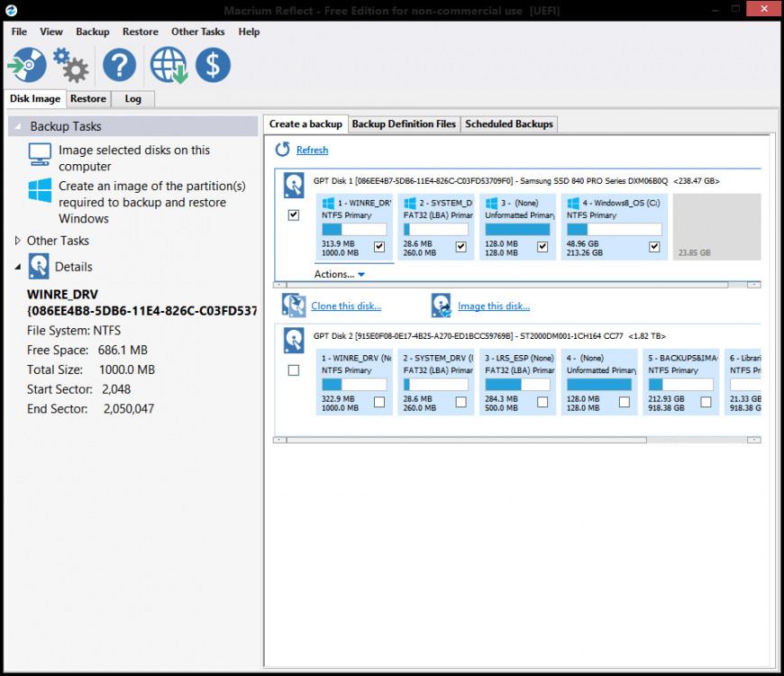Viewport: 784px width, 676px height.
Task: Check Disk 2 BACKUPS&IMA 212.93 GB partition checkbox
Action: (706, 401)
